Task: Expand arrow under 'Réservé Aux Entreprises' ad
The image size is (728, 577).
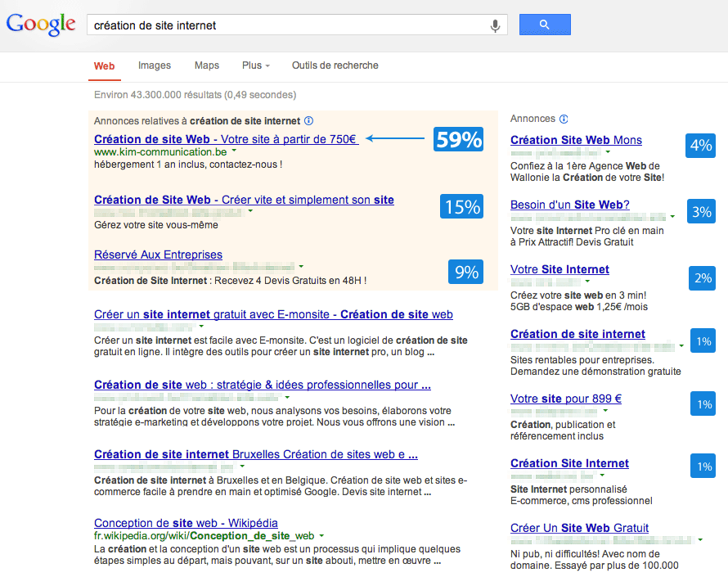Action: pos(301,266)
